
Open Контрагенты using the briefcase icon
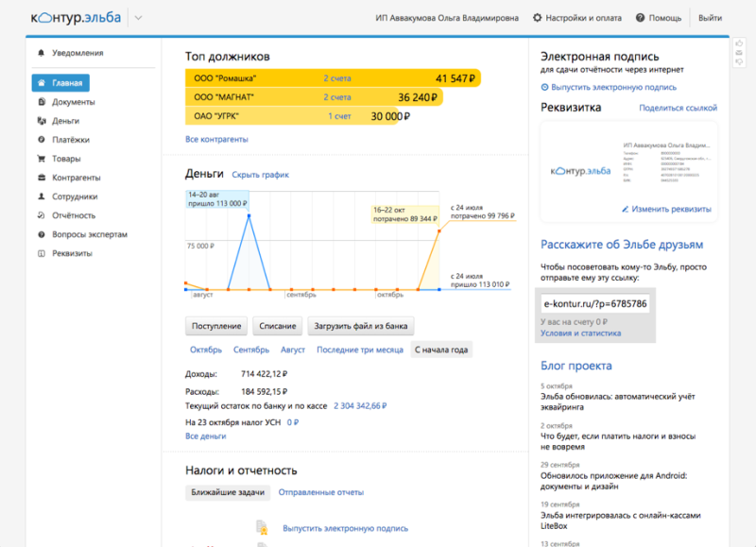pyautogui.click(x=42, y=178)
